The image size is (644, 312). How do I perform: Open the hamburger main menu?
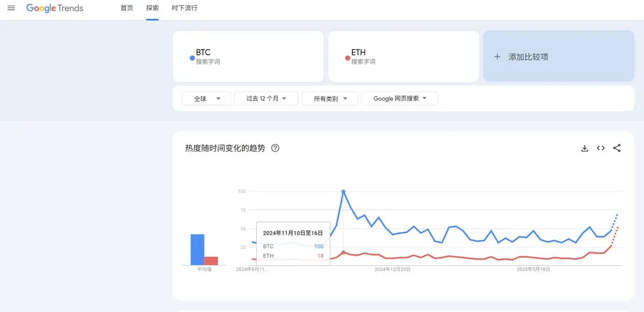11,8
